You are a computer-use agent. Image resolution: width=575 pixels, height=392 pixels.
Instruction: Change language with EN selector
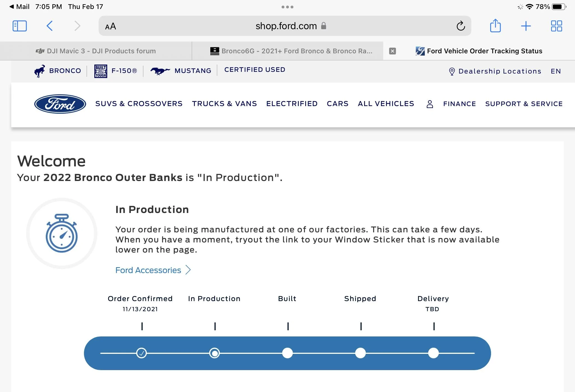click(556, 71)
